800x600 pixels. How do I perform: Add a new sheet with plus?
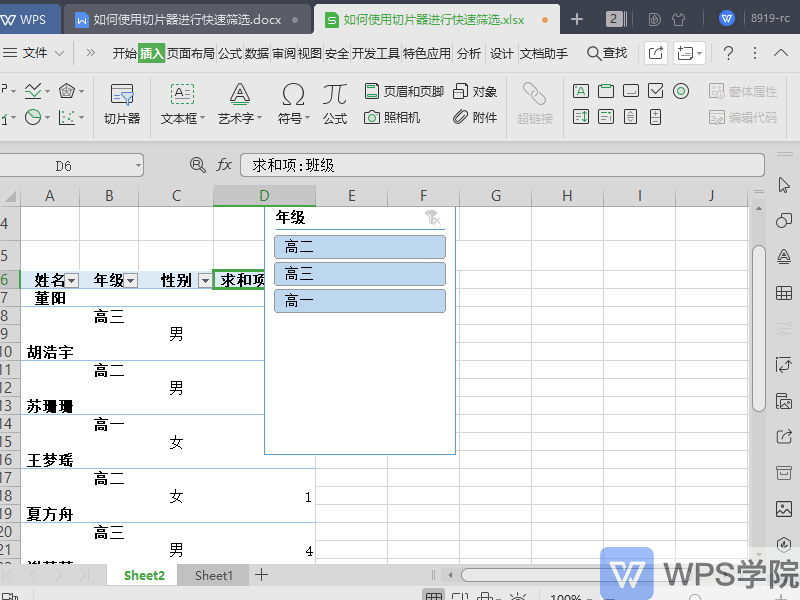[x=261, y=575]
